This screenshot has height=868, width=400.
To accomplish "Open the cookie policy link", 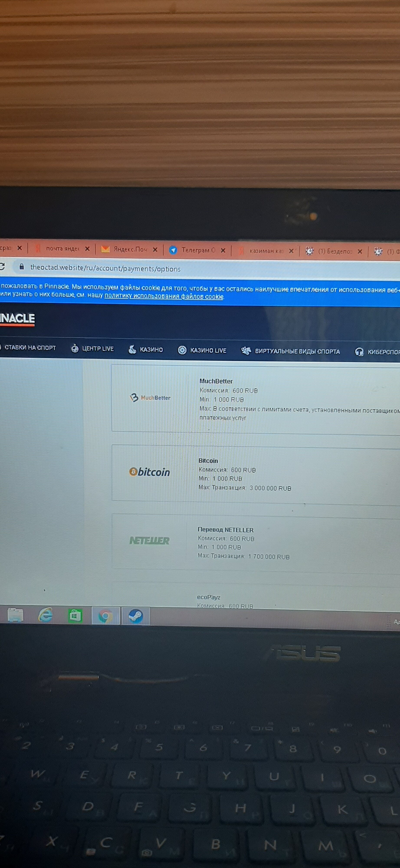I will 164,296.
